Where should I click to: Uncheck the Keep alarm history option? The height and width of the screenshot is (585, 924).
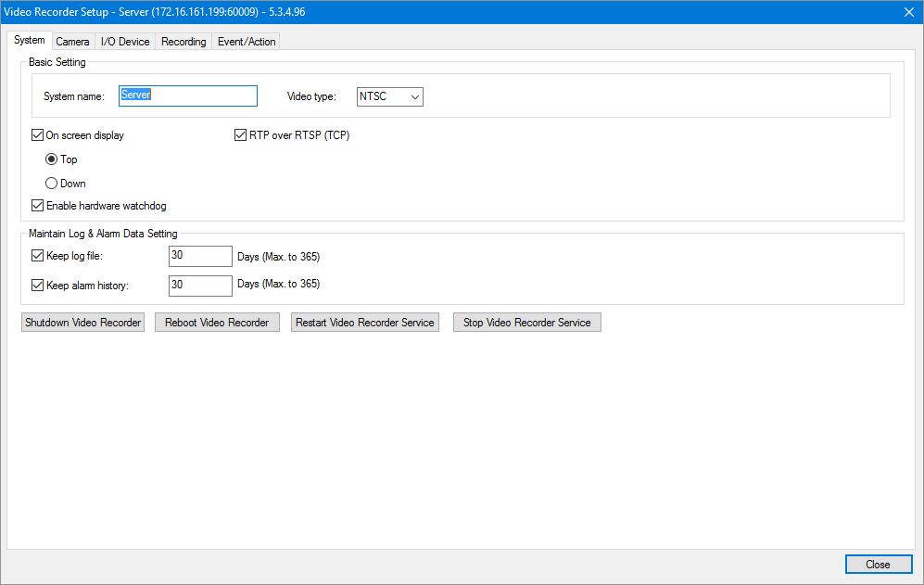point(38,286)
